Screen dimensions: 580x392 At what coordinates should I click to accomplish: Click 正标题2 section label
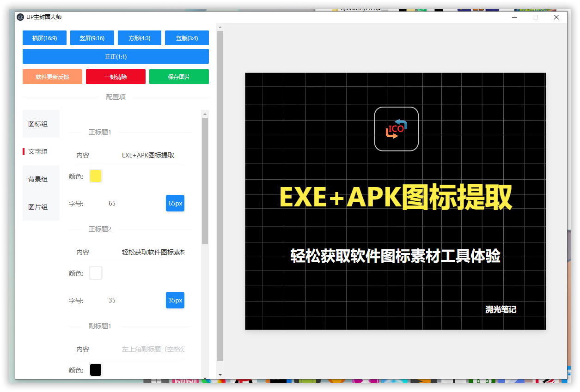100,229
